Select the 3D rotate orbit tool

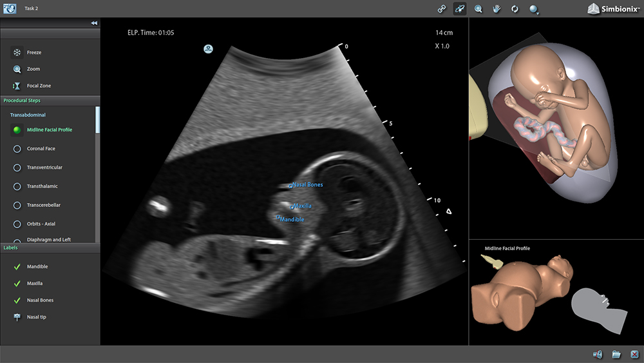pyautogui.click(x=460, y=8)
